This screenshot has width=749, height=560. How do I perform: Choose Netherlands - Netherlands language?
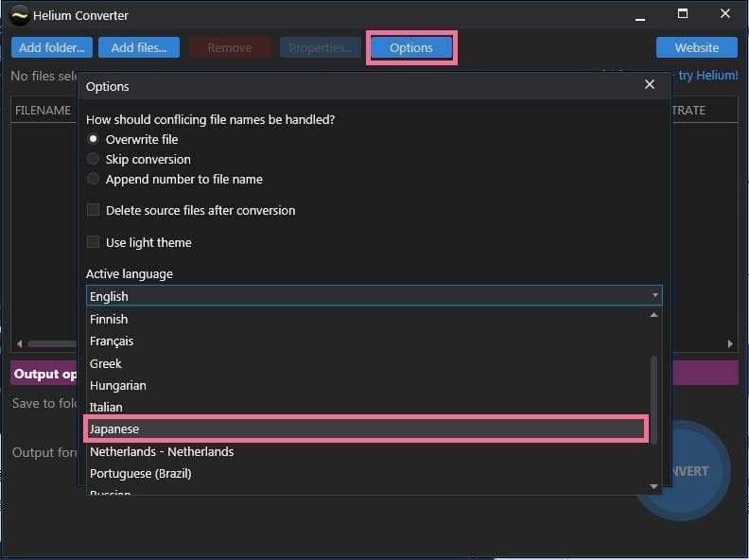[367, 451]
